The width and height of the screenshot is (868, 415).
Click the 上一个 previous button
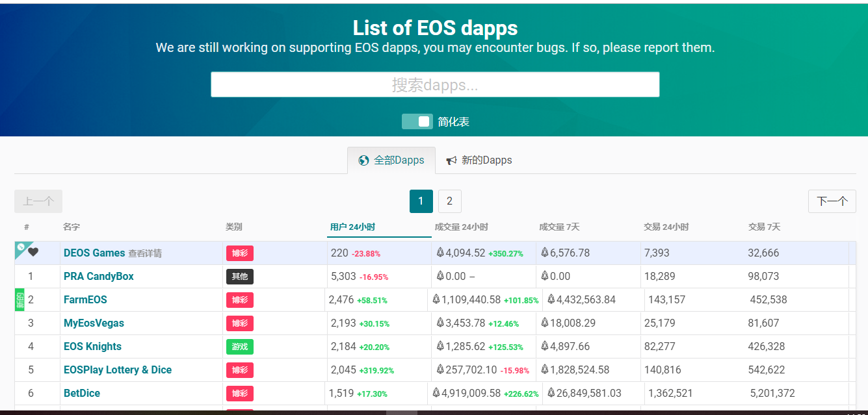[38, 201]
